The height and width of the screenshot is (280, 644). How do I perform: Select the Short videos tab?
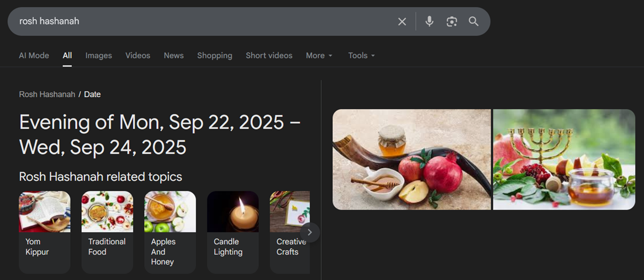click(269, 55)
